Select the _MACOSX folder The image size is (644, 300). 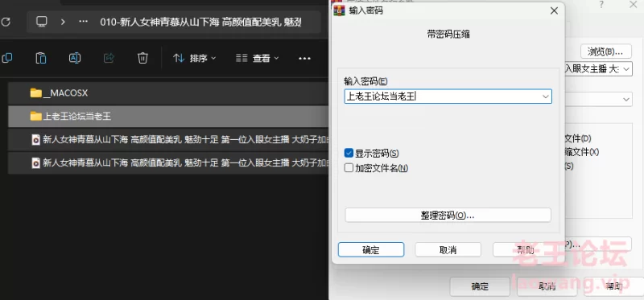(x=168, y=93)
